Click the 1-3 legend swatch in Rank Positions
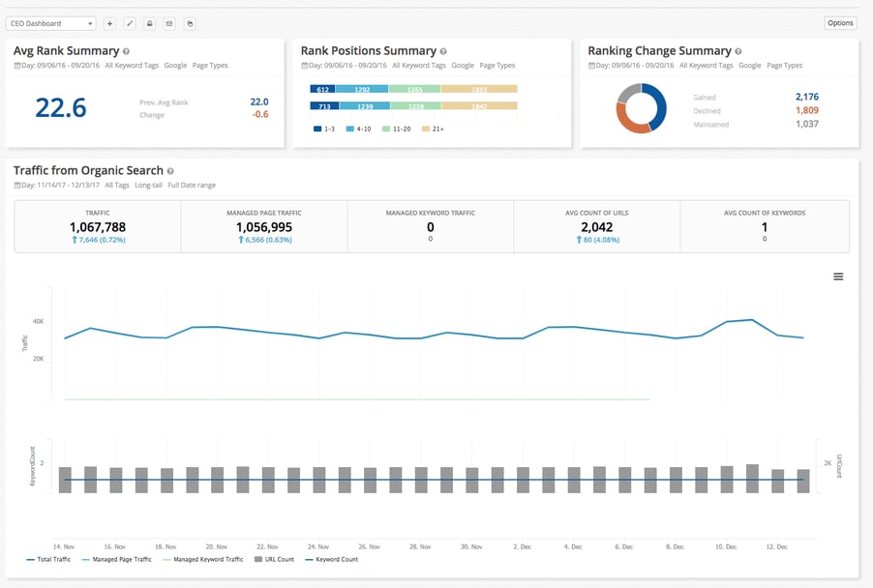 pos(318,128)
